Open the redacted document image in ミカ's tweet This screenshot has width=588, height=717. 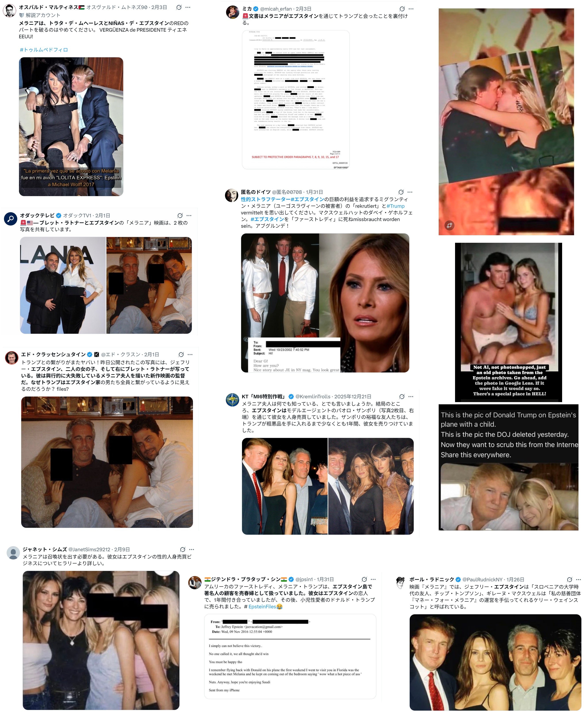[296, 100]
